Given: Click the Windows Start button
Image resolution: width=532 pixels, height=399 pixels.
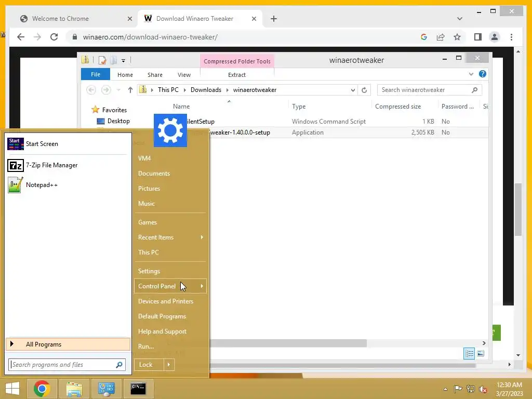Looking at the screenshot, I should point(12,388).
